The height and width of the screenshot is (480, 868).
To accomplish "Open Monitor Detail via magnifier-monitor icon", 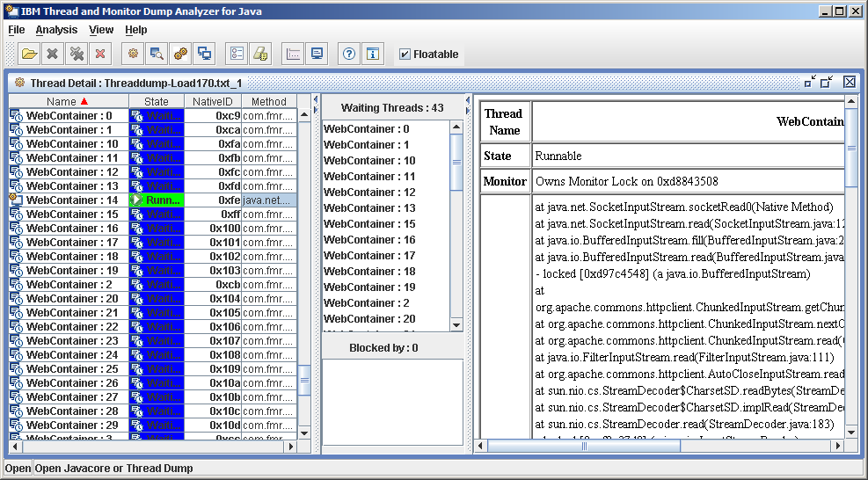I will click(157, 54).
